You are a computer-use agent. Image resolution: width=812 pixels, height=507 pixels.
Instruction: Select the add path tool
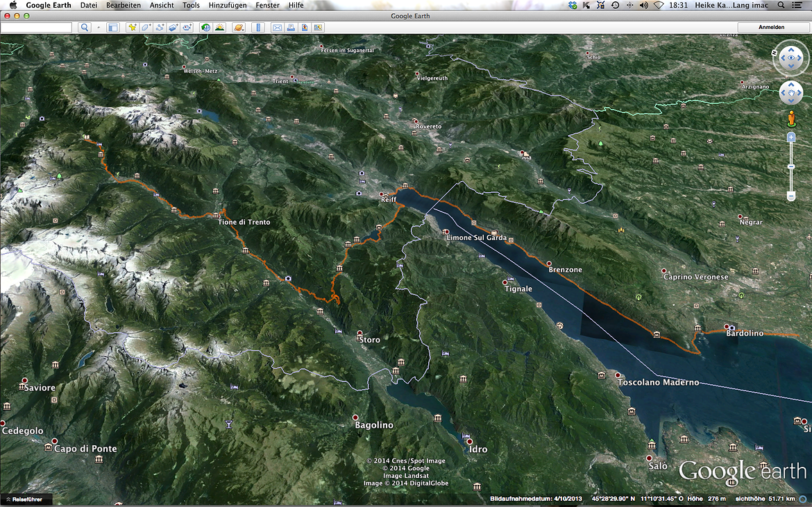[x=160, y=28]
